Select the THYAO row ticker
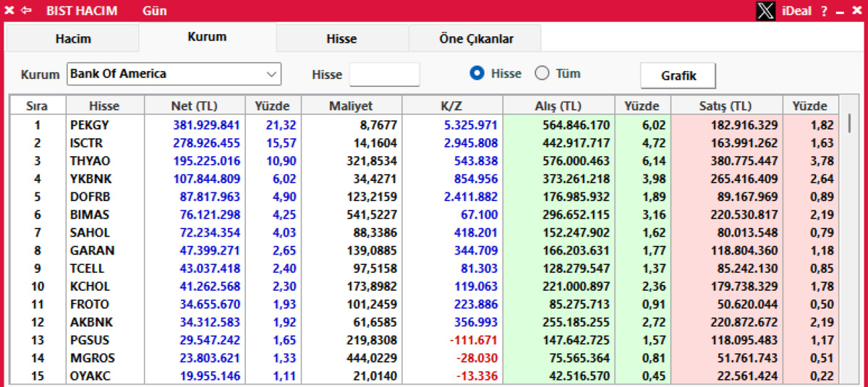This screenshot has width=868, height=387. tap(90, 161)
